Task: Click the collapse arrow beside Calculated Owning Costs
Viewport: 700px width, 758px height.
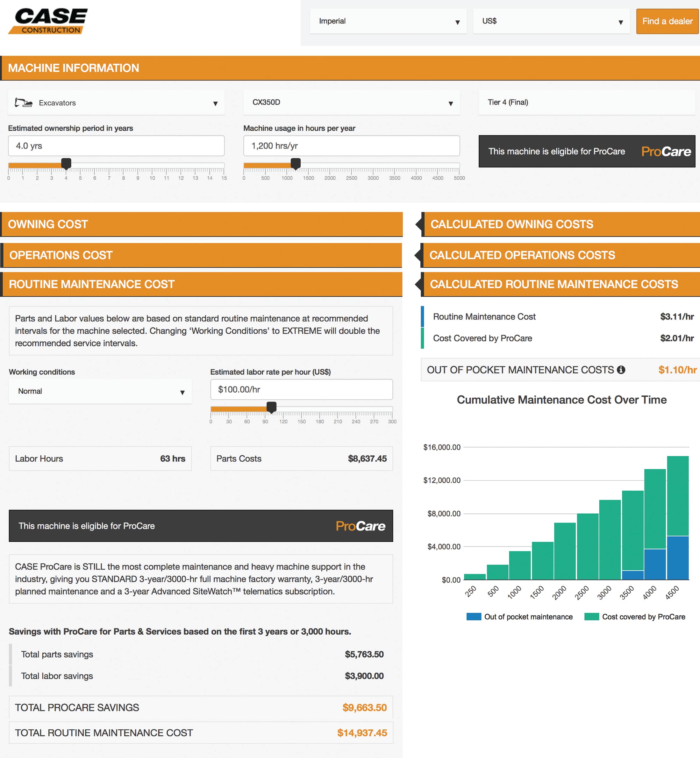Action: (419, 224)
